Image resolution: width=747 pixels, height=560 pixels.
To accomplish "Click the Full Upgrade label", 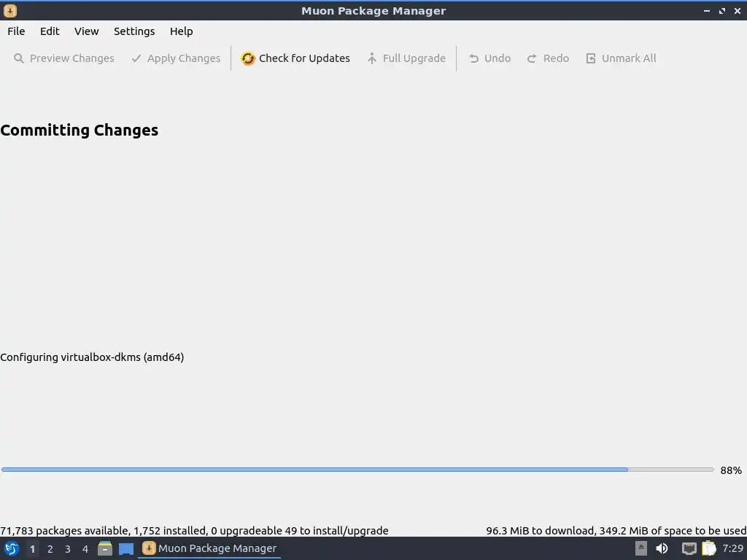I will click(x=414, y=58).
